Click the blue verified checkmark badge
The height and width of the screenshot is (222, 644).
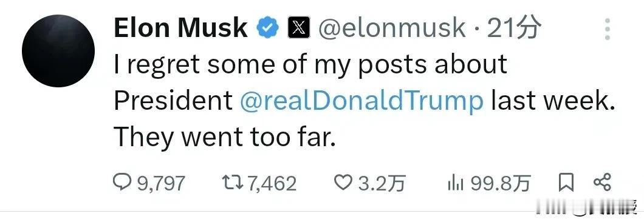pos(268,29)
